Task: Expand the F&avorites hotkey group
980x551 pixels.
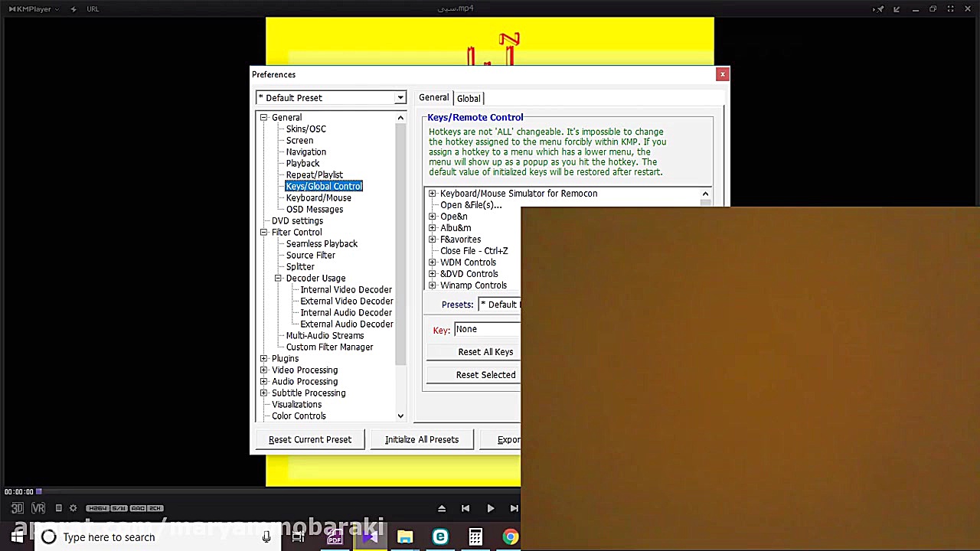Action: (433, 240)
